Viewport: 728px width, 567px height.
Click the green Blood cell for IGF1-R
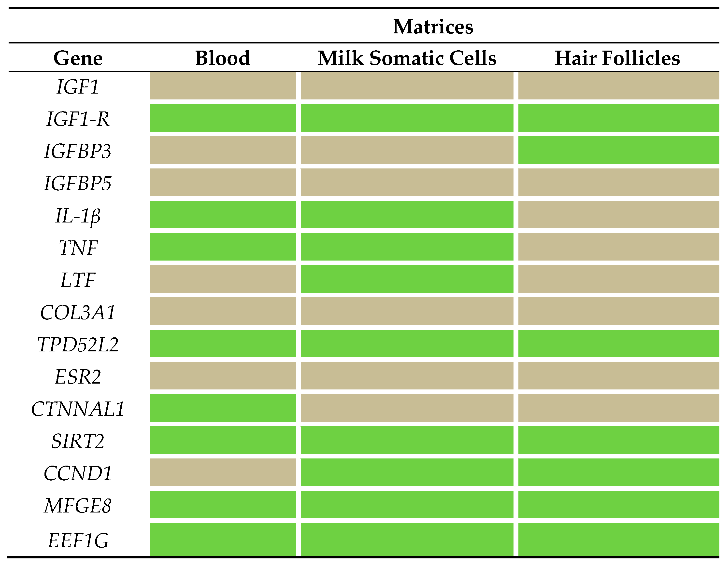click(x=223, y=118)
